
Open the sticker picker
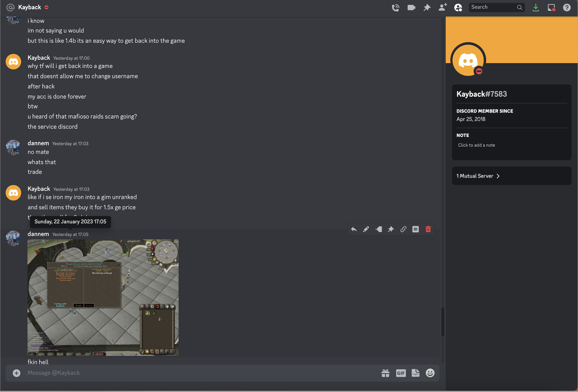coord(415,373)
